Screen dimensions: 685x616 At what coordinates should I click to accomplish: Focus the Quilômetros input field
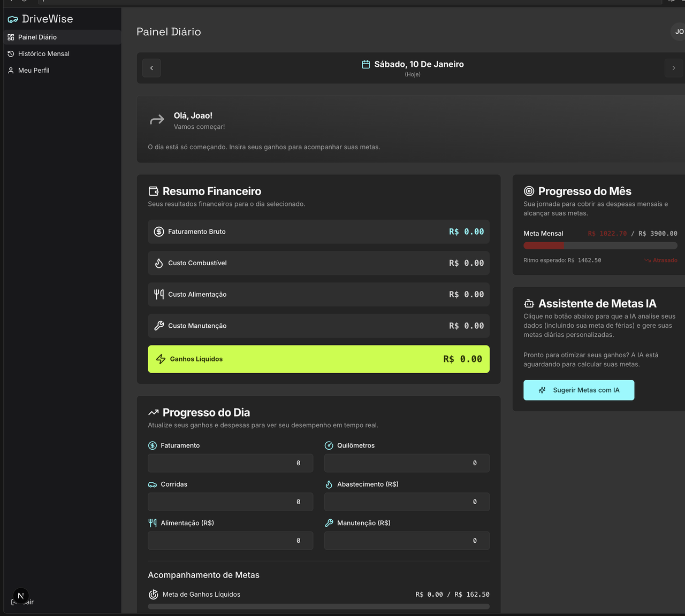(407, 463)
